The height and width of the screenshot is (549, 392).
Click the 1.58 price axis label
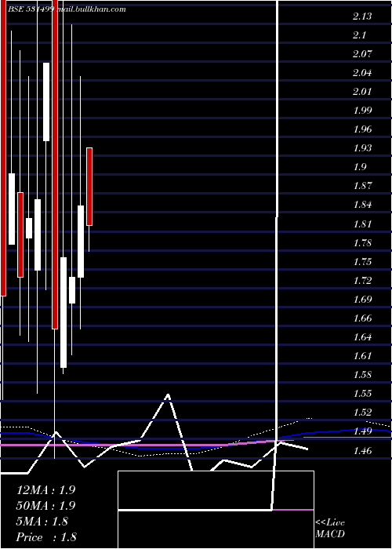coord(362,375)
